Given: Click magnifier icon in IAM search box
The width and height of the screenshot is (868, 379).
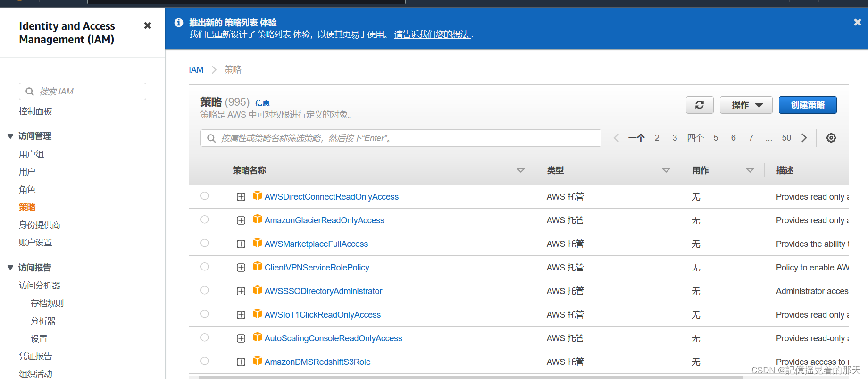Looking at the screenshot, I should pos(30,92).
